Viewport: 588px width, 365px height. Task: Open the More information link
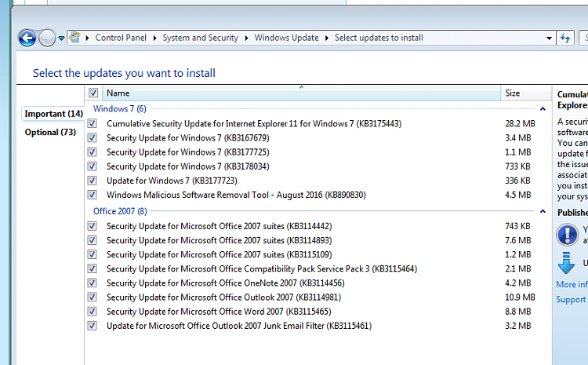572,285
